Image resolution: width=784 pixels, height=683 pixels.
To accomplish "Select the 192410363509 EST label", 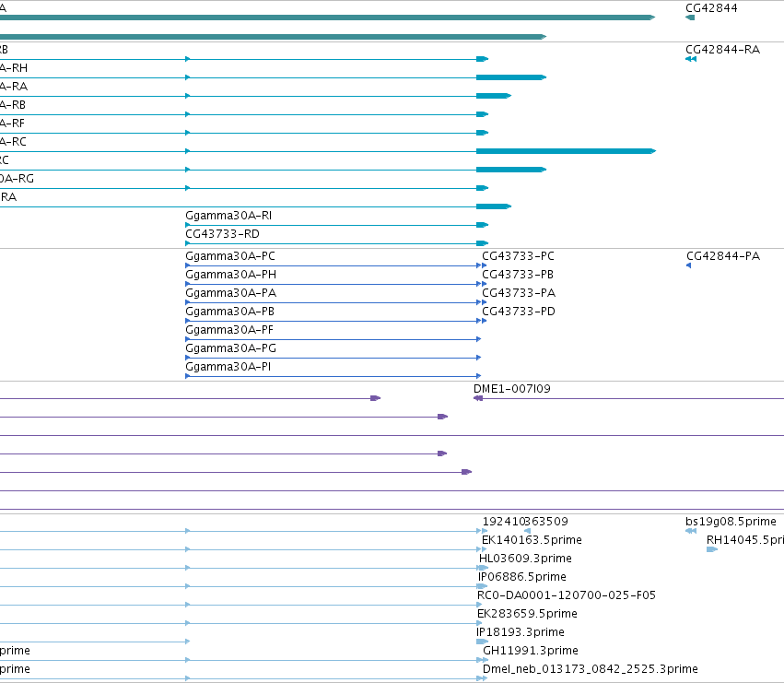I will (x=525, y=522).
